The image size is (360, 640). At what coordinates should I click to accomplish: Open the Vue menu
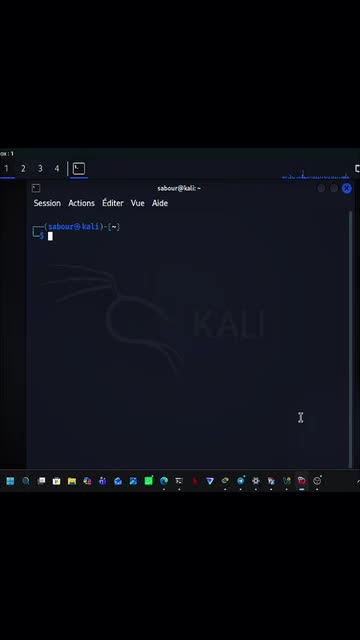pos(138,203)
